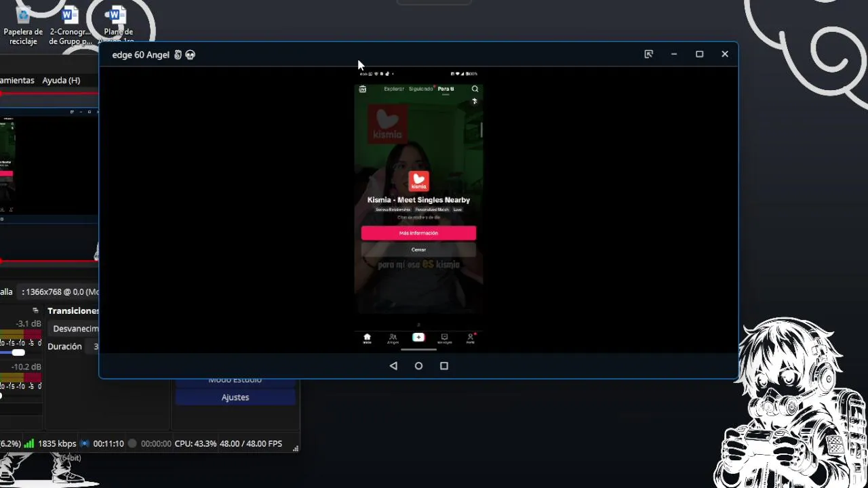
Task: Open the Plan de Acción Word document icon
Action: tap(117, 24)
